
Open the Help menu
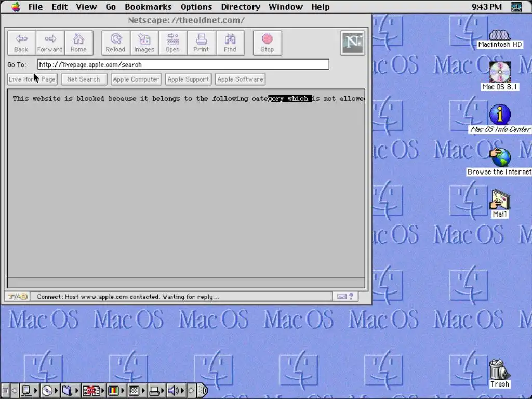coord(321,7)
